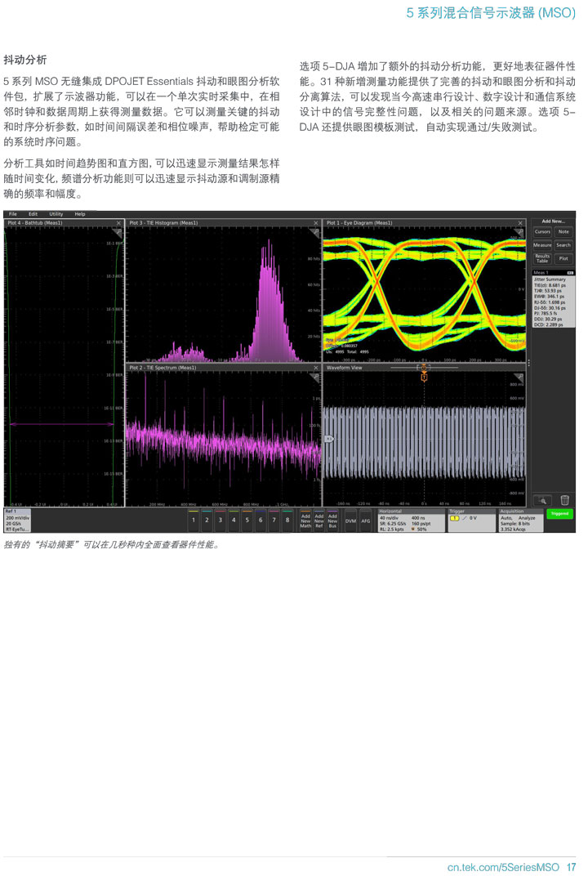
Task: Click the orange trigger position marker
Action: pyautogui.click(x=424, y=377)
